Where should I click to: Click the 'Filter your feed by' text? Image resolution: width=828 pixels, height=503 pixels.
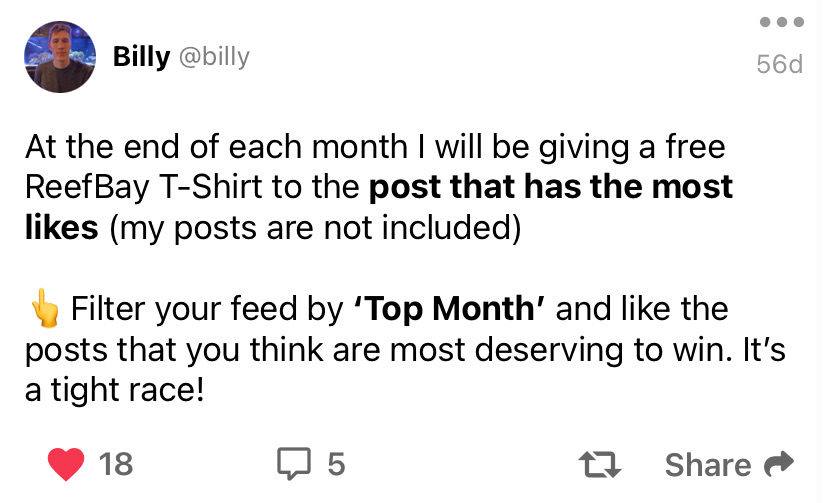point(206,309)
